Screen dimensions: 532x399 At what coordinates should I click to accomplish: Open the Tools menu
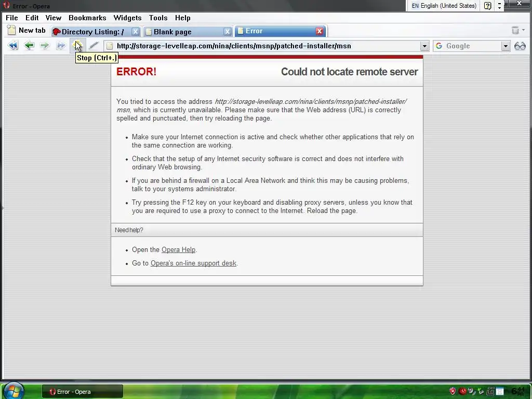coord(158,18)
